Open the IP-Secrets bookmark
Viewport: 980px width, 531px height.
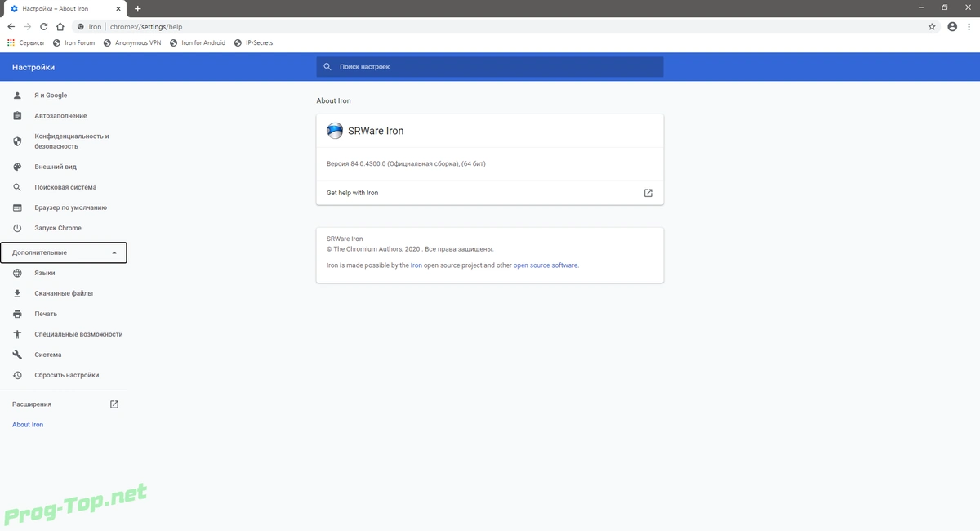(x=253, y=42)
